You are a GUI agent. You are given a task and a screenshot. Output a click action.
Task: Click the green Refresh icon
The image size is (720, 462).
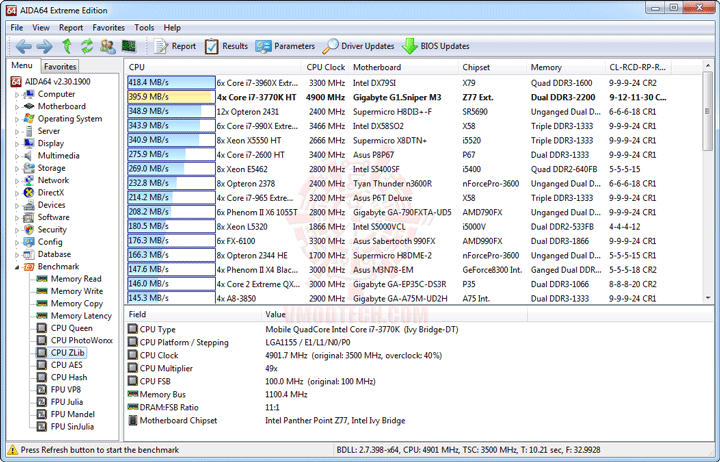pos(87,46)
